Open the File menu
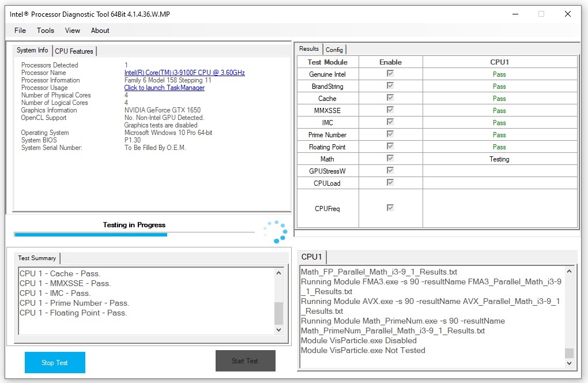 20,31
